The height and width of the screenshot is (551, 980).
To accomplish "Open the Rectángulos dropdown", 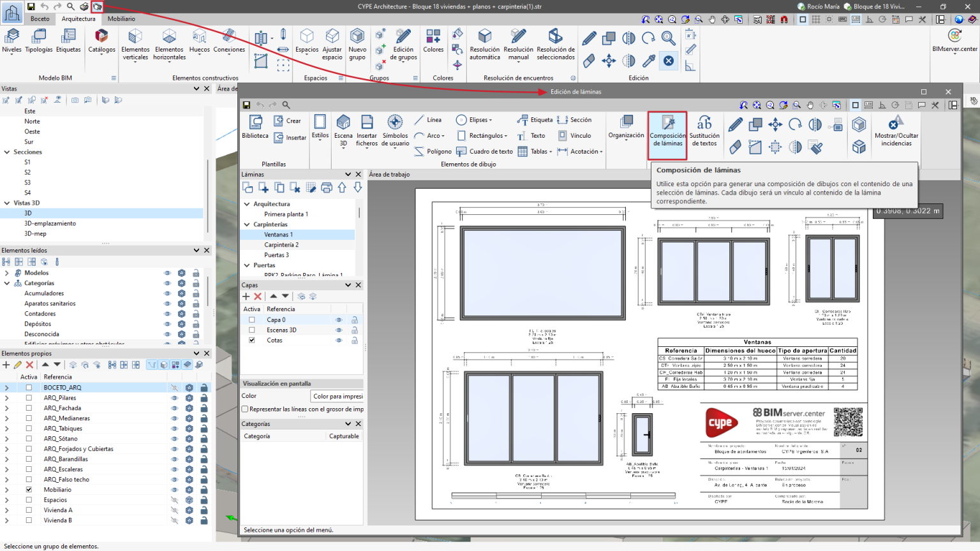I will tap(482, 136).
